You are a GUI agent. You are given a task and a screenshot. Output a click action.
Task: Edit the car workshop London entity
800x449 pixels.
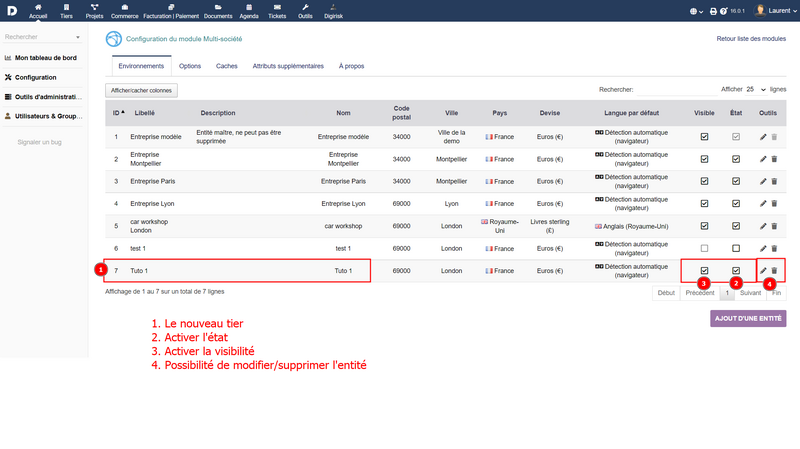(763, 226)
